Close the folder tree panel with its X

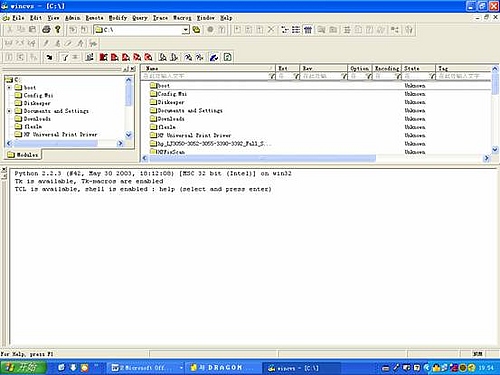(x=133, y=69)
